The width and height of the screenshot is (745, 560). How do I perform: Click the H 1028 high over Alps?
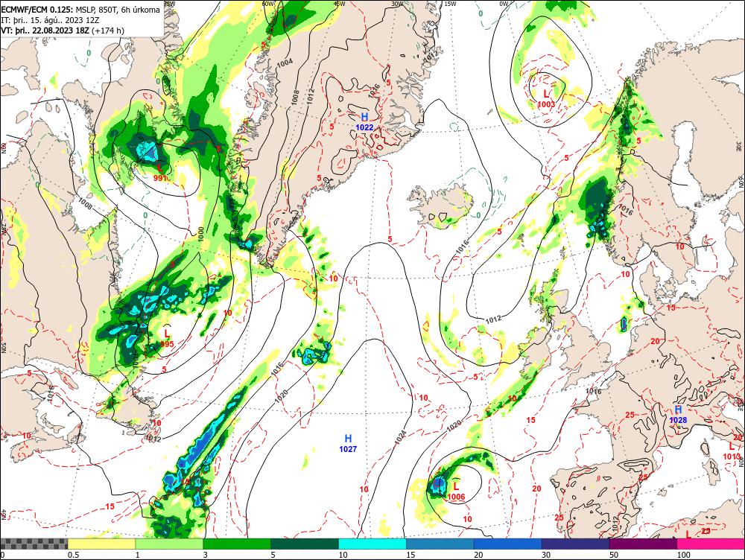(x=678, y=415)
